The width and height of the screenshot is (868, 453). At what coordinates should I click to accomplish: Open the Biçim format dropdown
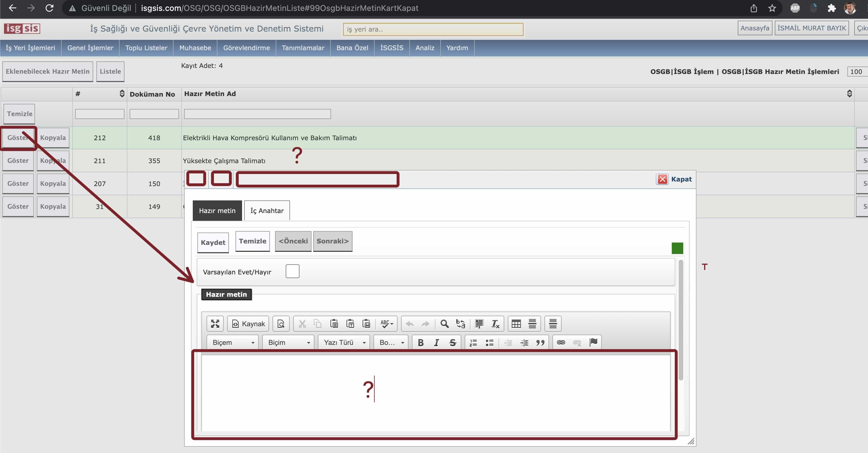(x=289, y=343)
